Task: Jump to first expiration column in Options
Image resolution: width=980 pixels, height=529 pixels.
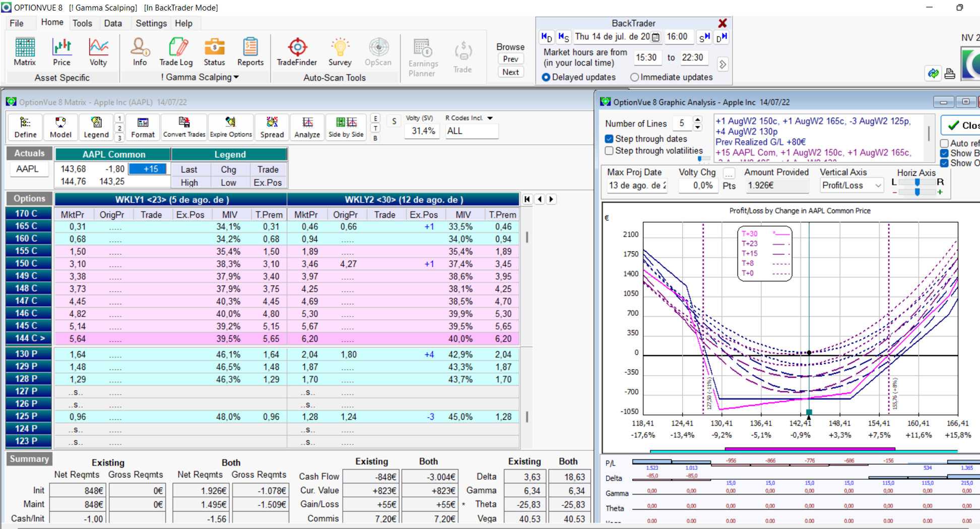Action: coord(527,199)
